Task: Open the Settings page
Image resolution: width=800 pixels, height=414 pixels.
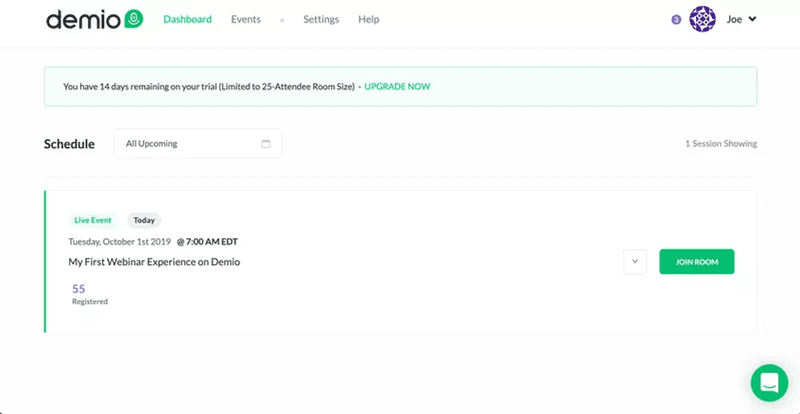Action: point(321,19)
